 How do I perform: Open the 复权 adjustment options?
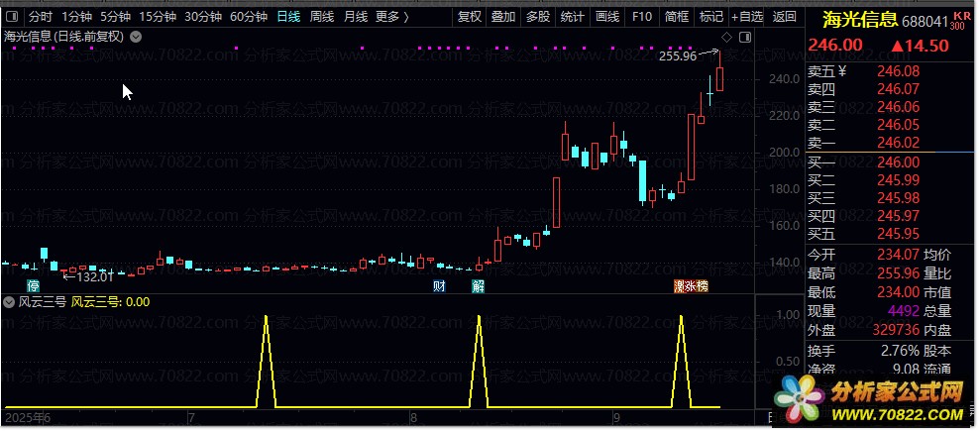pos(470,17)
